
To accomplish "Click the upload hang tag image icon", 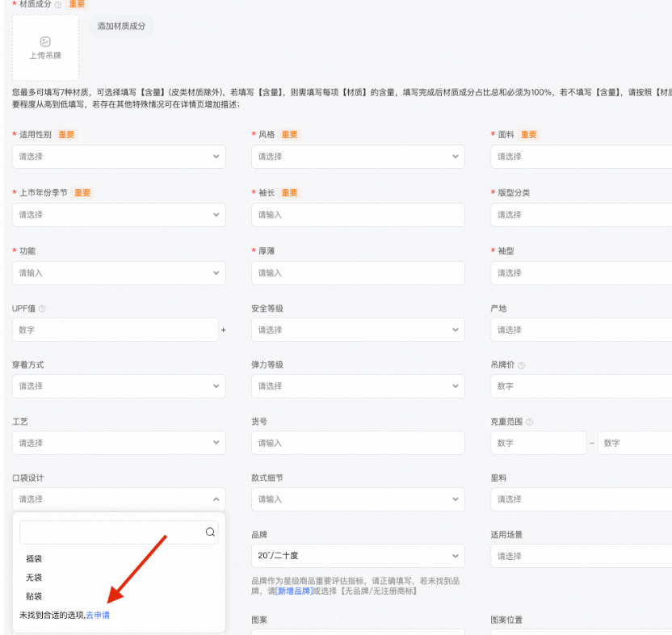I will tap(45, 41).
